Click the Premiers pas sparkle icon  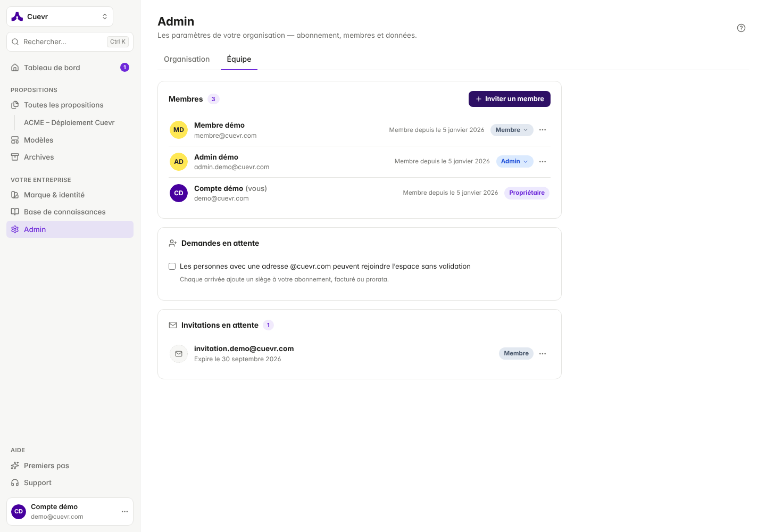coord(15,465)
